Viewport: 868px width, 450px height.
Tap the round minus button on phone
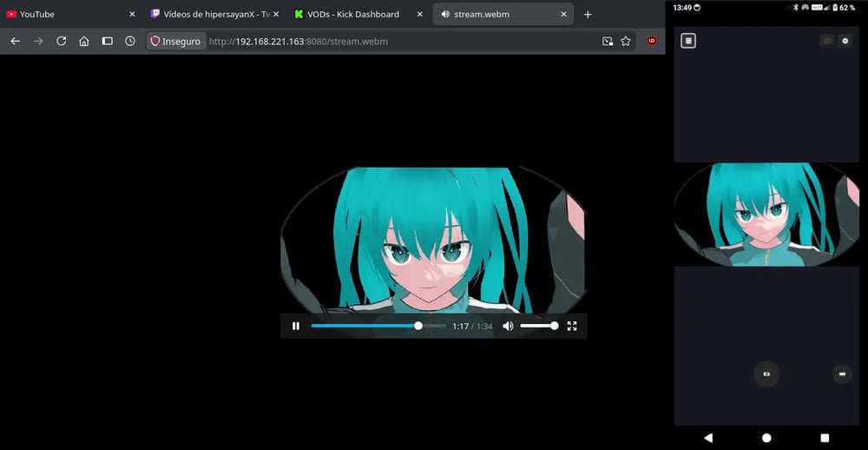(843, 374)
